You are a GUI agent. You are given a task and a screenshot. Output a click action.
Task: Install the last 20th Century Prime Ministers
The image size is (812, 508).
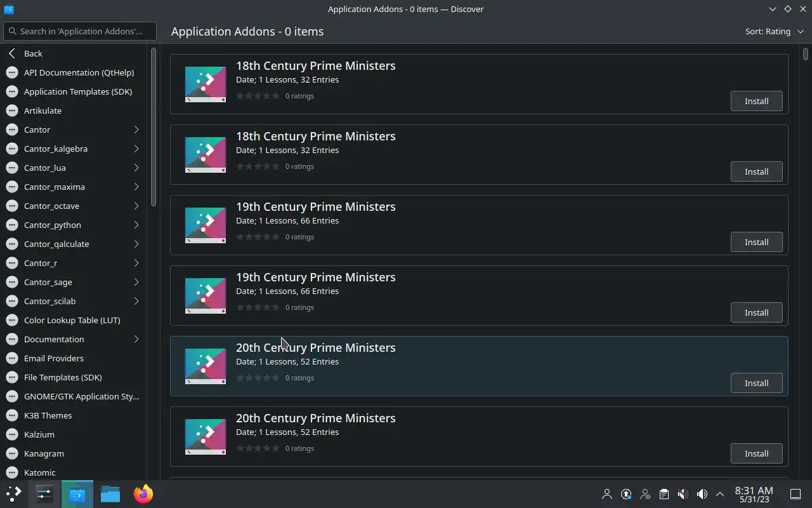pyautogui.click(x=756, y=453)
